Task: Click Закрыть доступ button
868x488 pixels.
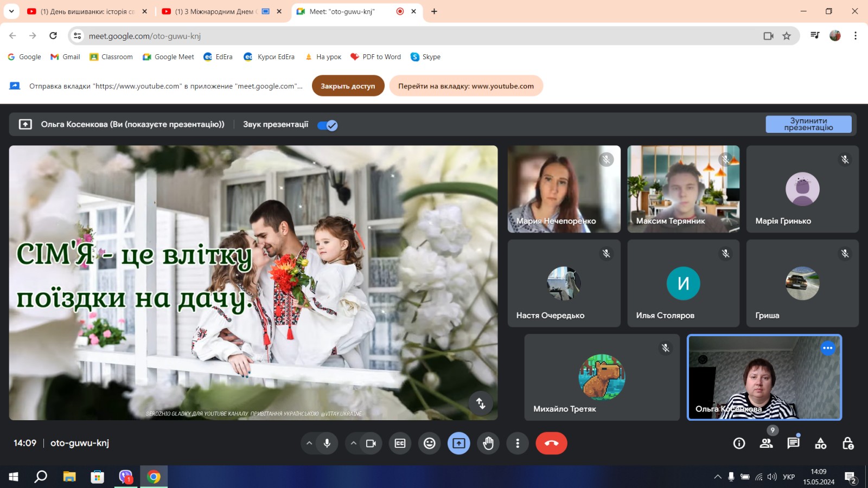Action: pyautogui.click(x=348, y=86)
